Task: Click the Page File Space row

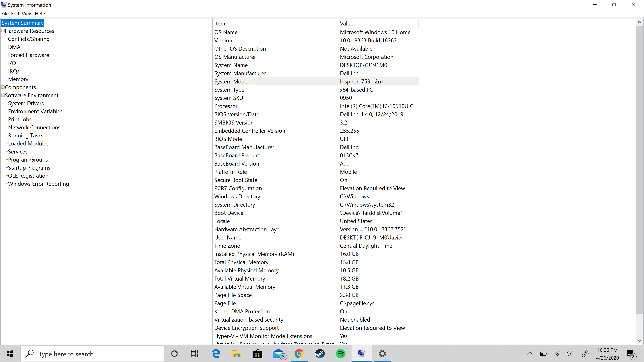Action: pos(316,295)
